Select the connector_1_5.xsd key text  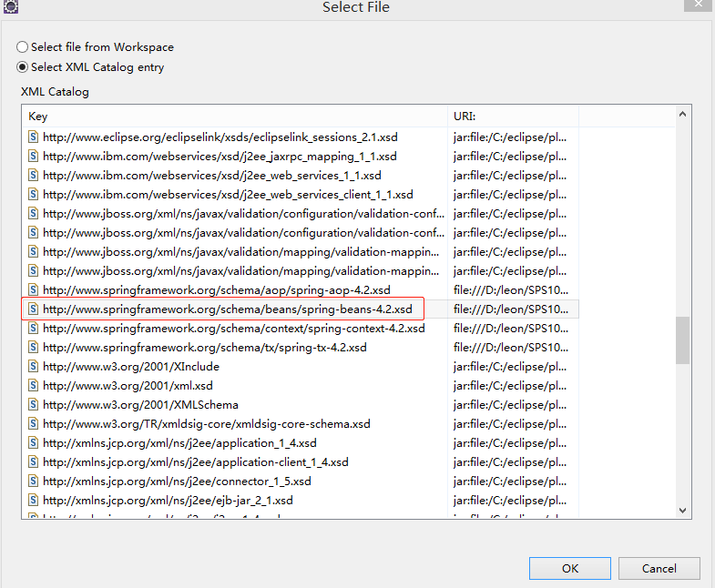[177, 482]
